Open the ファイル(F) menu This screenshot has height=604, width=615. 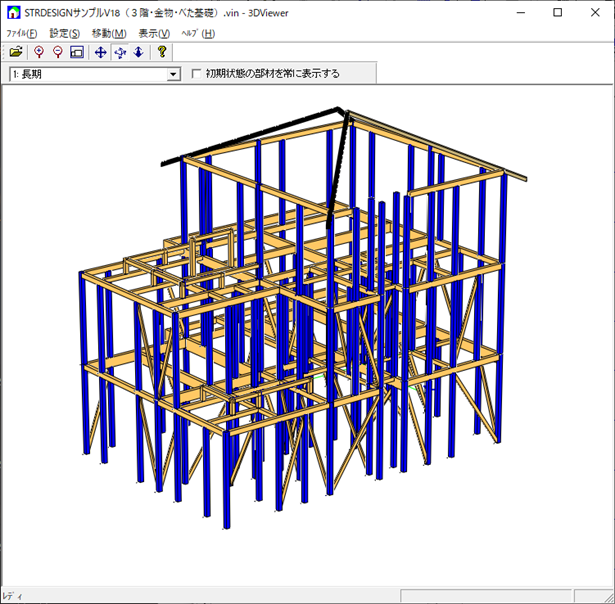pyautogui.click(x=22, y=33)
